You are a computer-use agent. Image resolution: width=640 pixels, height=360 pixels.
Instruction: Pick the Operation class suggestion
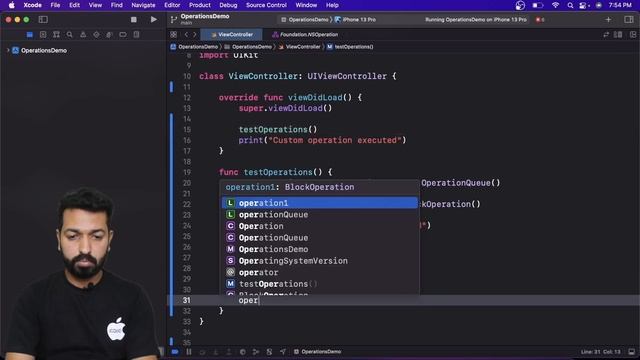(x=320, y=226)
